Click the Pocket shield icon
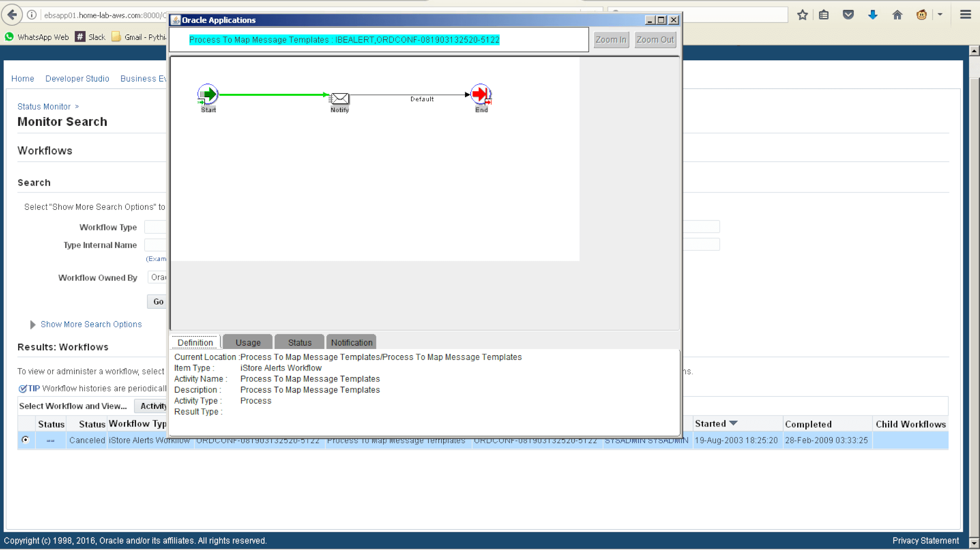Screen dimensions: 980x550 pos(848,15)
